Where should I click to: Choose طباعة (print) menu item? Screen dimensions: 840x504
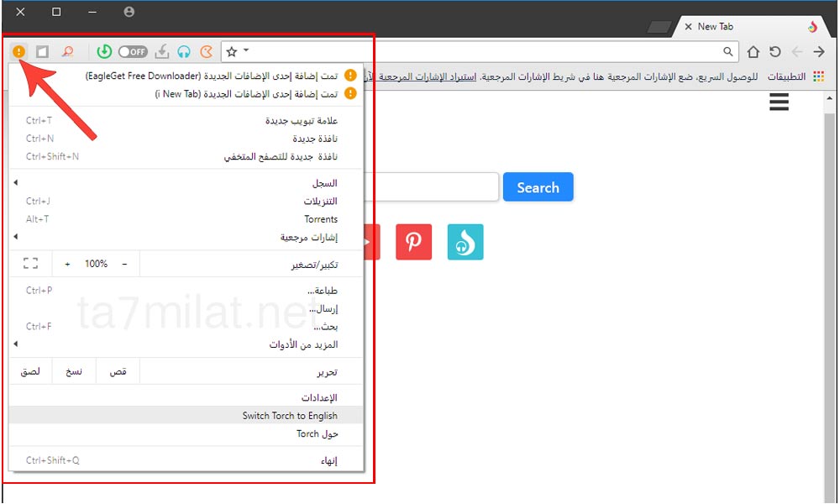[186, 291]
